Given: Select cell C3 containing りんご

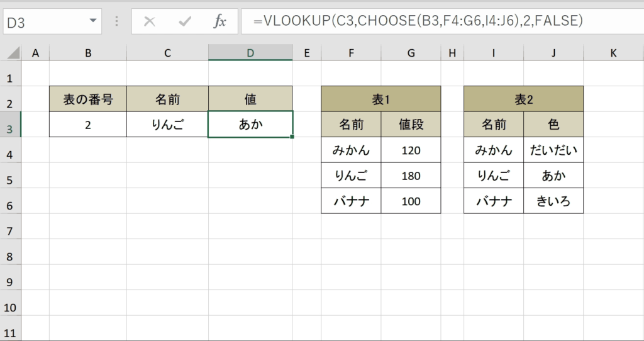Looking at the screenshot, I should (x=167, y=124).
